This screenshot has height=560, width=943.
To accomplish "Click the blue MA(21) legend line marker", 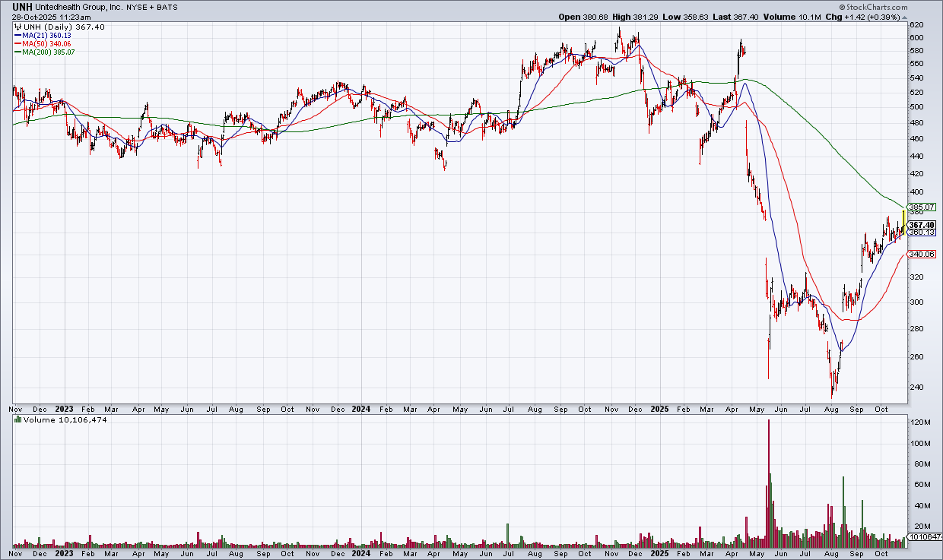I will click(x=17, y=35).
